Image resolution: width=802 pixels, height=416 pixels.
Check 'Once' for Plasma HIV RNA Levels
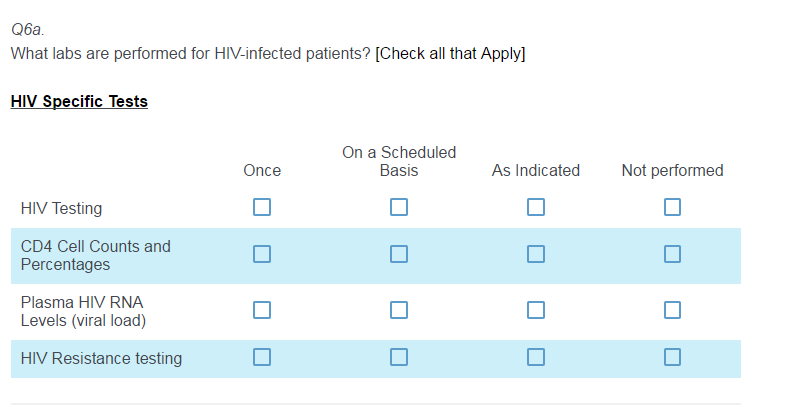coord(262,310)
